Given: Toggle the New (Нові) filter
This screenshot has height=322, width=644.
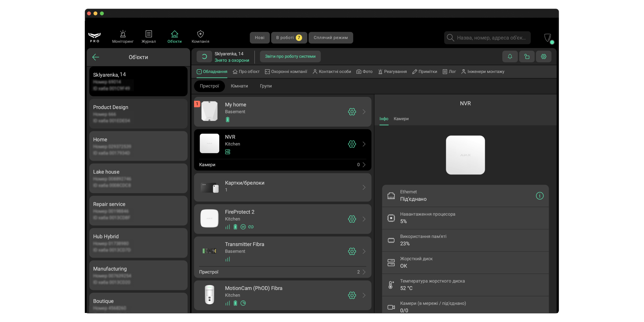Looking at the screenshot, I should click(259, 38).
